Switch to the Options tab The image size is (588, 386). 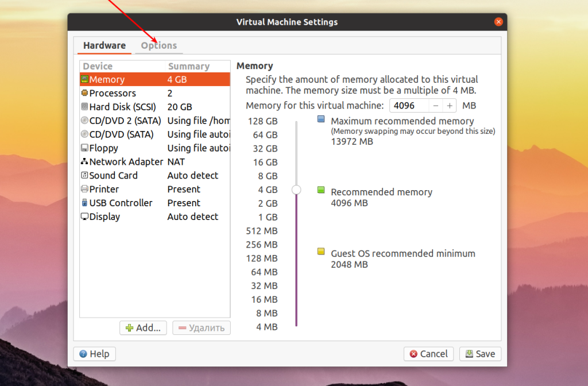pyautogui.click(x=159, y=45)
